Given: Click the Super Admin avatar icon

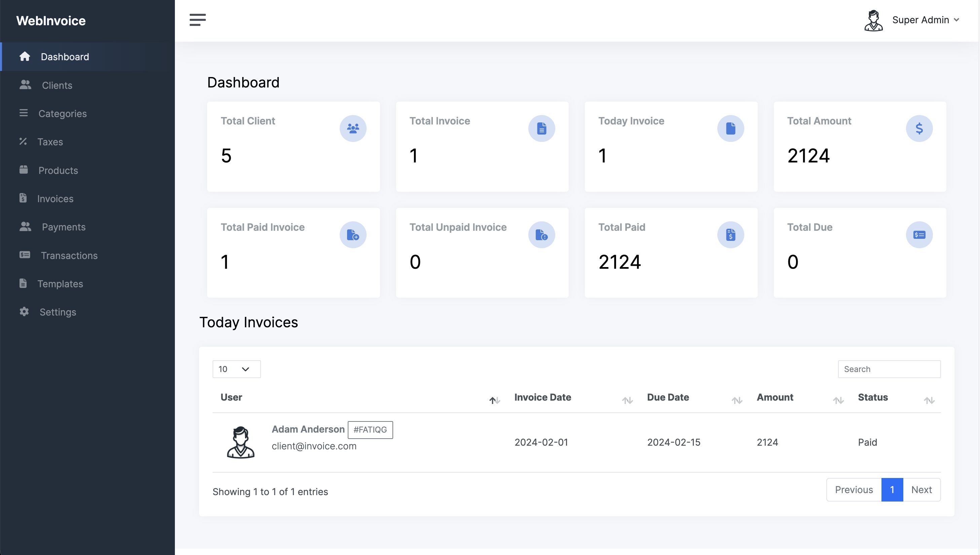Looking at the screenshot, I should (x=873, y=21).
